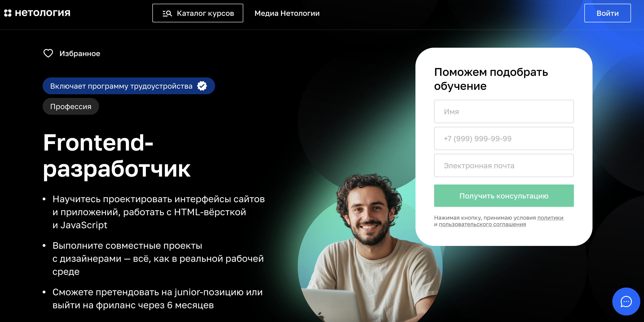644x322 pixels.
Task: Select the Электронная почта field
Action: (504, 165)
